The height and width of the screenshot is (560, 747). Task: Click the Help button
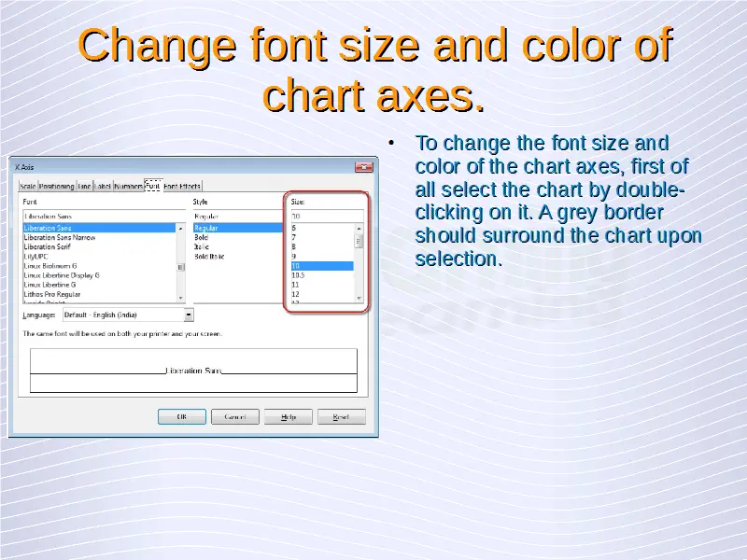pos(288,417)
